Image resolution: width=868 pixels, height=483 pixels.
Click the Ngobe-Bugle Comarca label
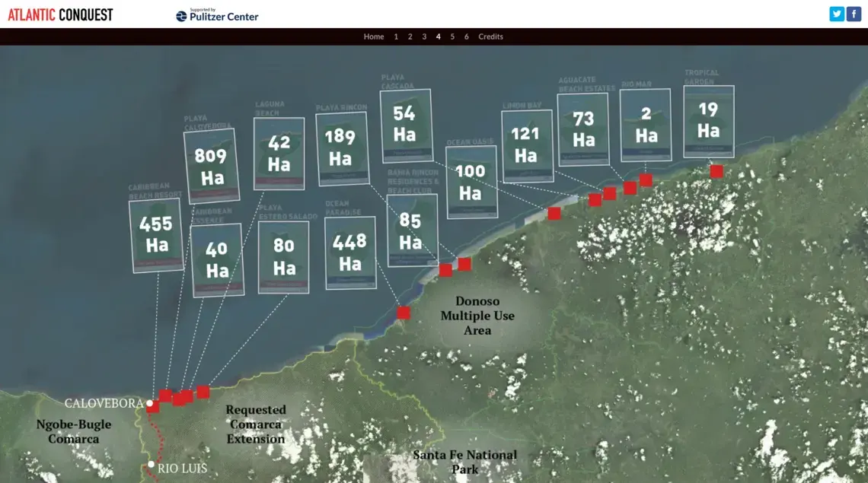74,431
